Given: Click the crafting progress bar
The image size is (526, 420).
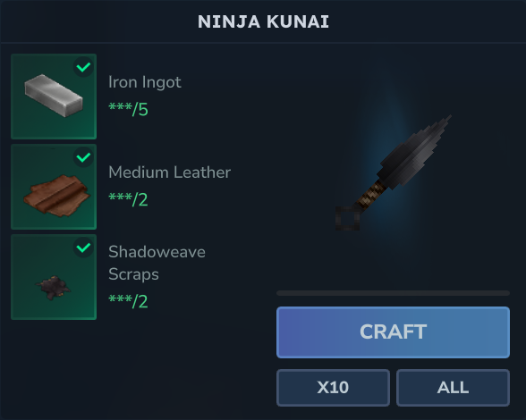Looking at the screenshot, I should pos(394,293).
